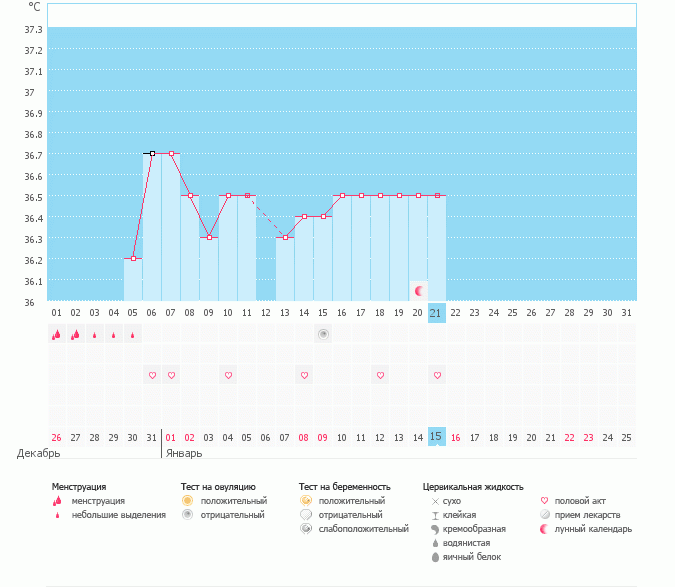
Task: Click the menstruation icon on cycle day 01
Action: (56, 335)
